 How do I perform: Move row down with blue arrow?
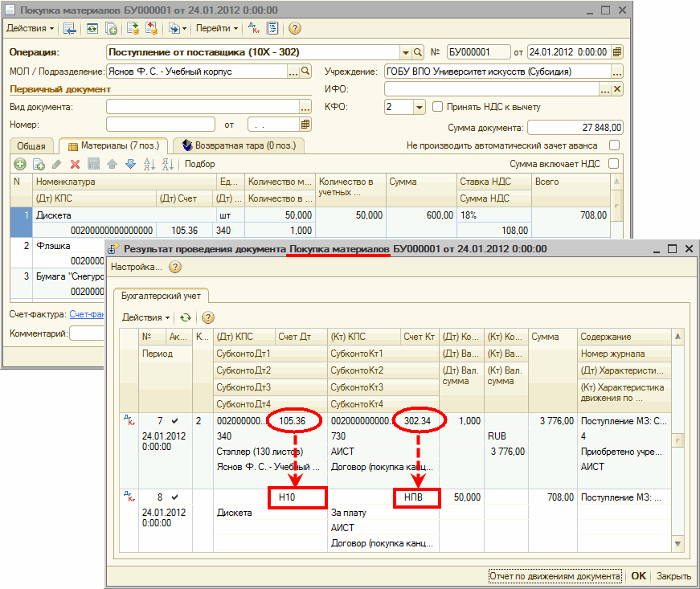pyautogui.click(x=130, y=164)
